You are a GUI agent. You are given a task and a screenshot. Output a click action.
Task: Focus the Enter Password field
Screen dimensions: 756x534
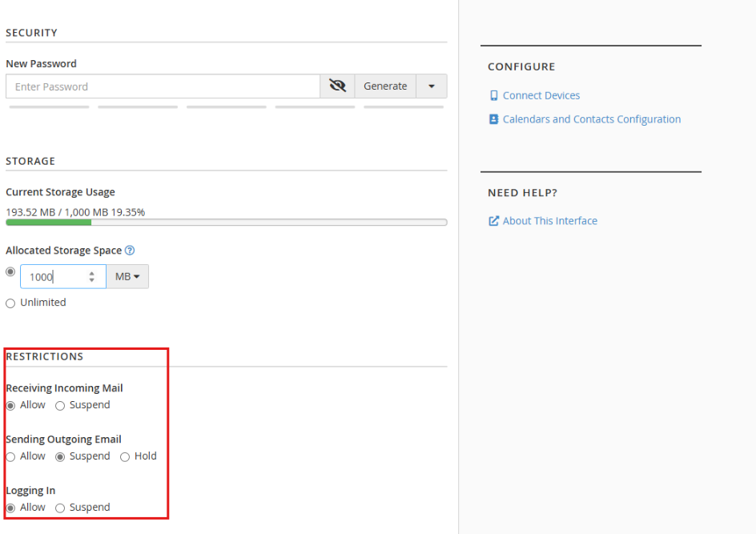(x=163, y=86)
